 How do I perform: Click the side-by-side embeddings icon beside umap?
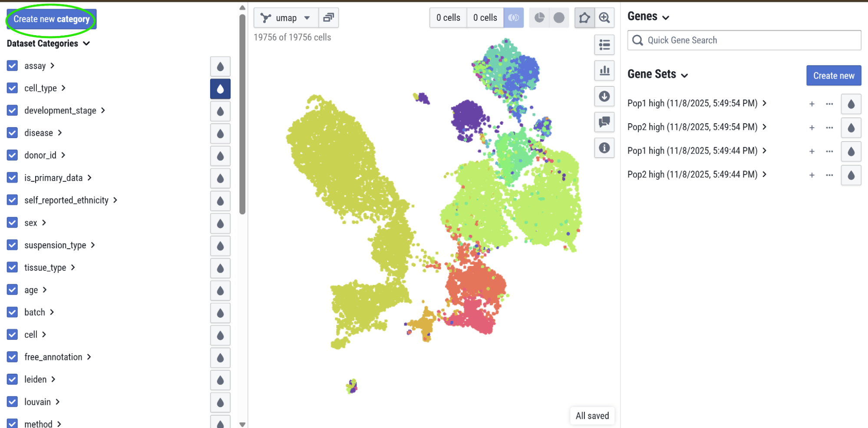pos(329,18)
